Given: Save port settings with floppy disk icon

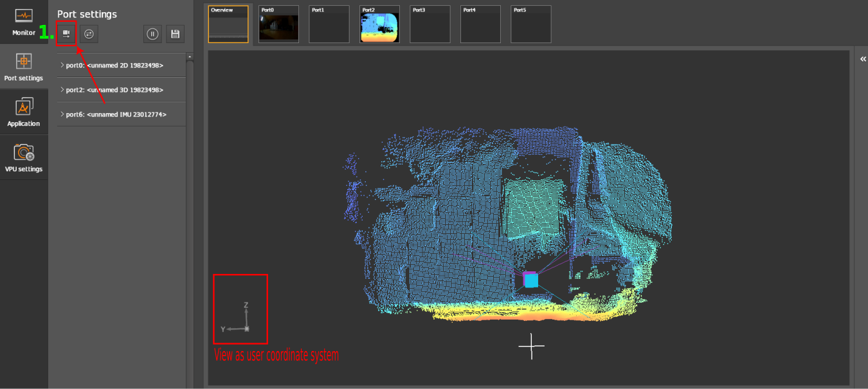Looking at the screenshot, I should [175, 34].
